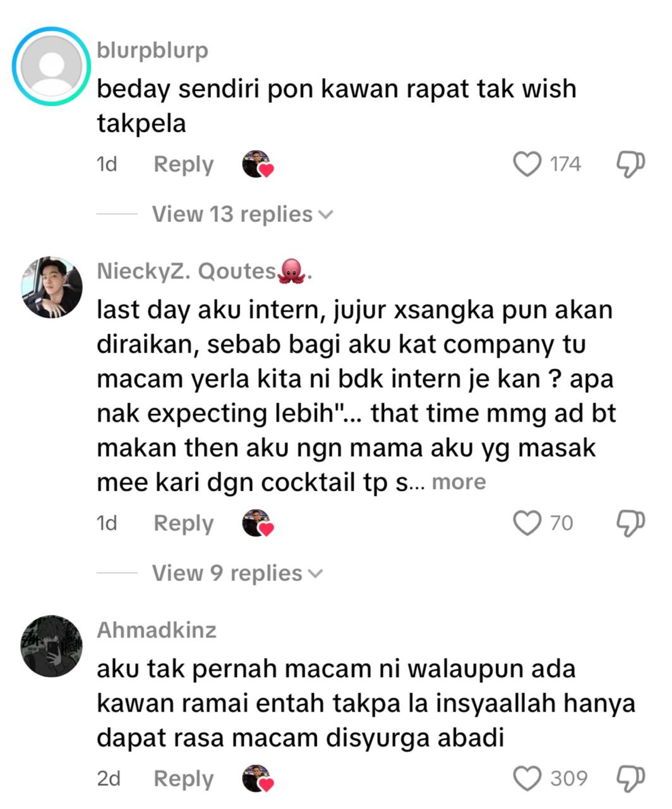The height and width of the screenshot is (809, 672).
Task: Reply to Ahmadkinz's comment
Action: click(184, 779)
